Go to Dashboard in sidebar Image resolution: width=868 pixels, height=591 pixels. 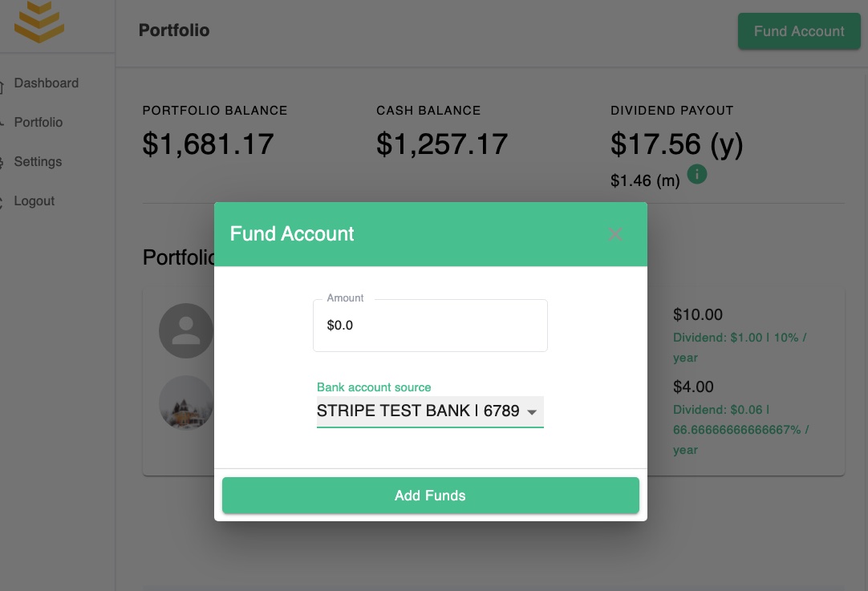pyautogui.click(x=47, y=83)
